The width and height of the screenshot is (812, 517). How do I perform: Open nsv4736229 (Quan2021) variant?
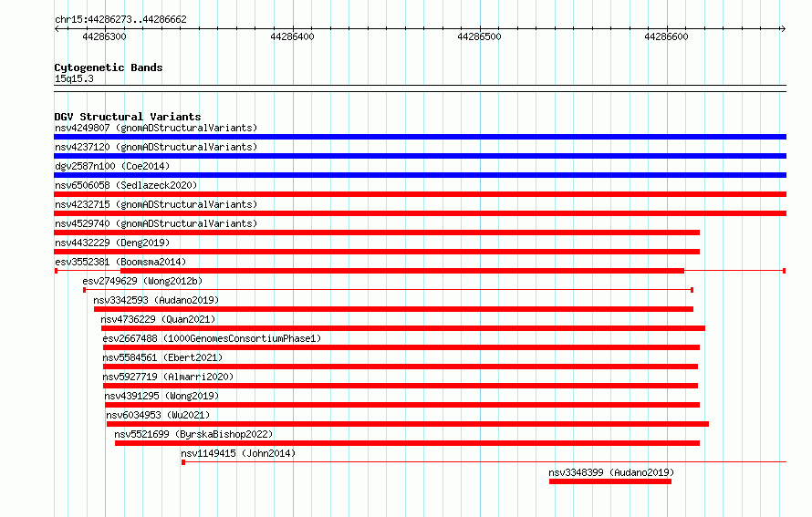[x=158, y=319]
